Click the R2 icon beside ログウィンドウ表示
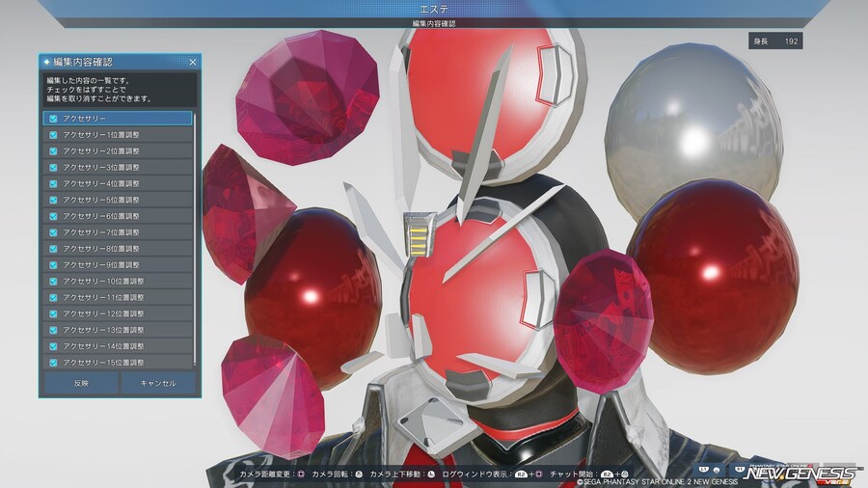The width and height of the screenshot is (868, 488). point(522,474)
